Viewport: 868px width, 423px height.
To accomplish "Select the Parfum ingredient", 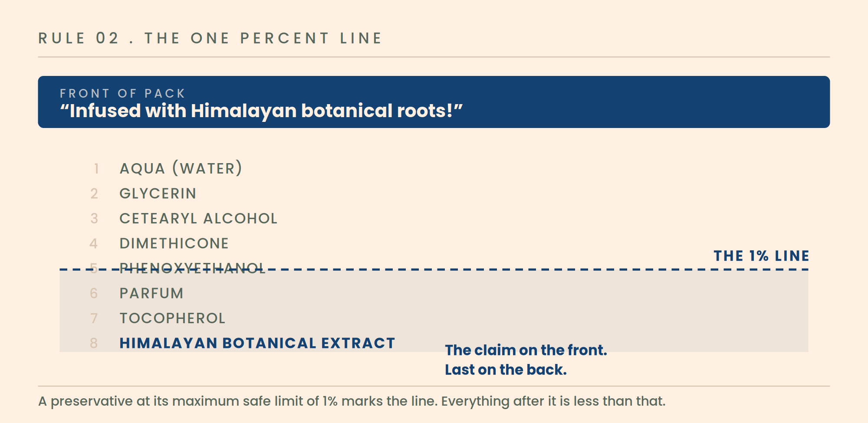I will [151, 293].
